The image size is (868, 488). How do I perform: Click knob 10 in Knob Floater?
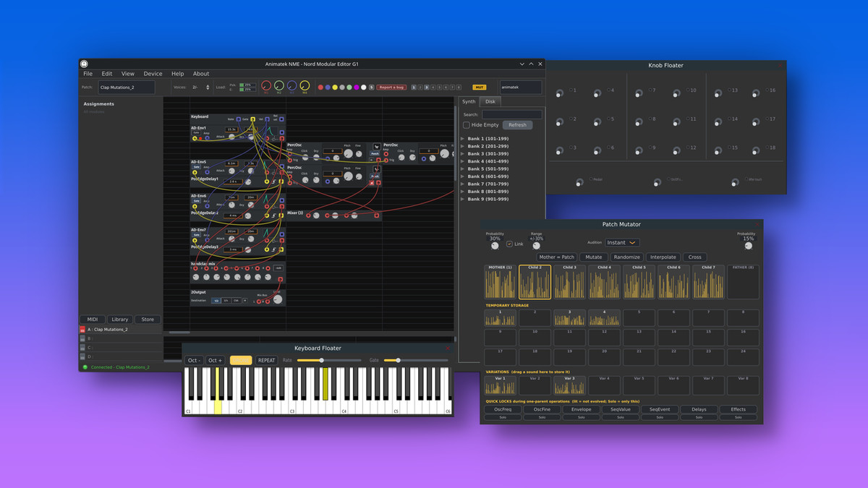click(676, 93)
